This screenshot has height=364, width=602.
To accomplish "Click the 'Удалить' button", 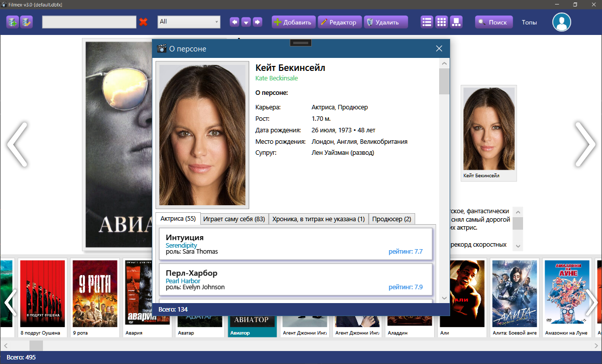I will [386, 22].
